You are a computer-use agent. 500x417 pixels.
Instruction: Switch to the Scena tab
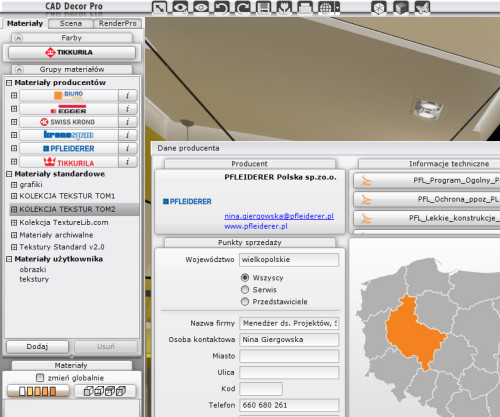point(71,23)
